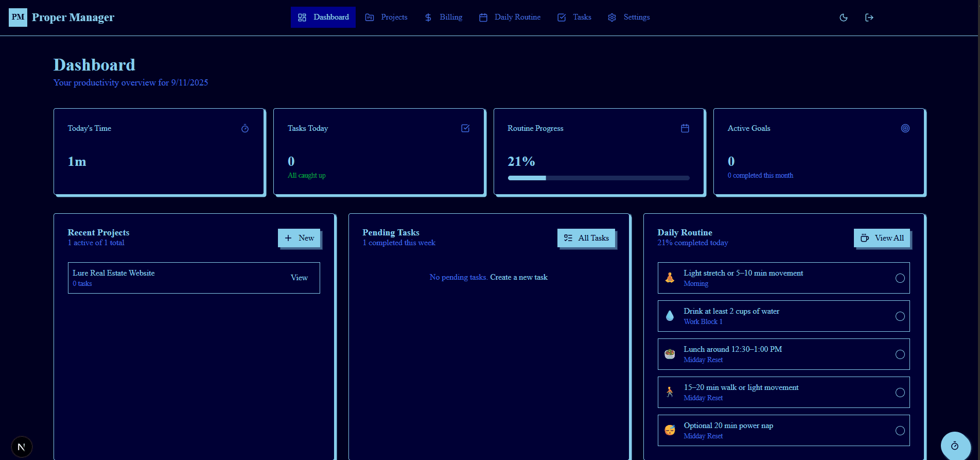
Task: Open the Projects tab
Action: pyautogui.click(x=387, y=18)
